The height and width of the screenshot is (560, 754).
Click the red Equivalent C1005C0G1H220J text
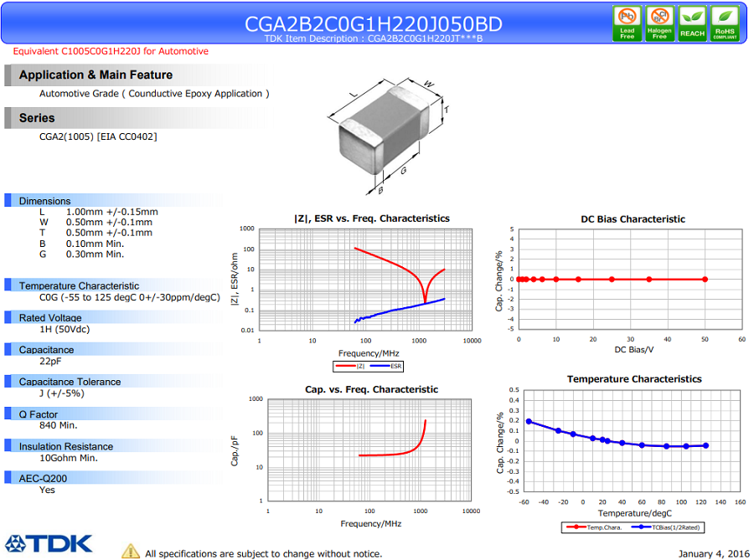(x=111, y=51)
